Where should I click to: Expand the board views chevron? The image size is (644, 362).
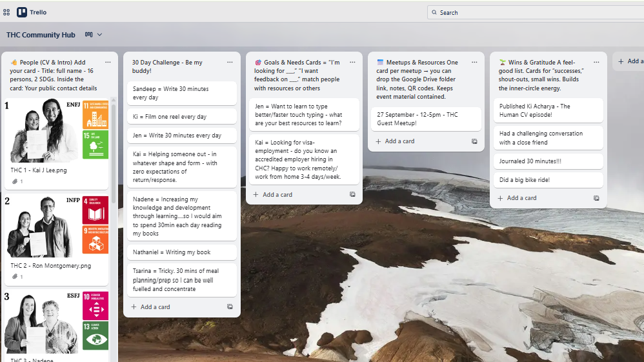(x=99, y=34)
